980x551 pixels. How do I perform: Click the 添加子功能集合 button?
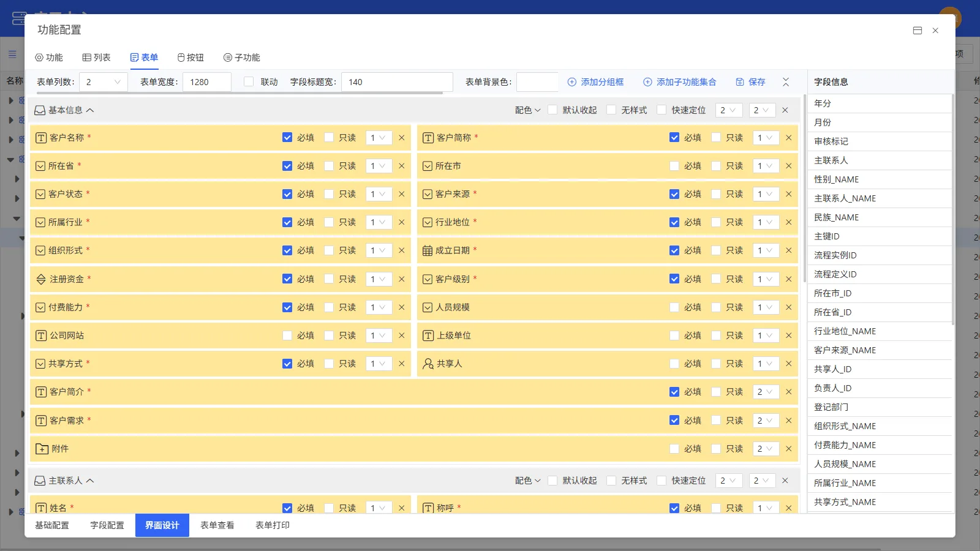pyautogui.click(x=679, y=82)
